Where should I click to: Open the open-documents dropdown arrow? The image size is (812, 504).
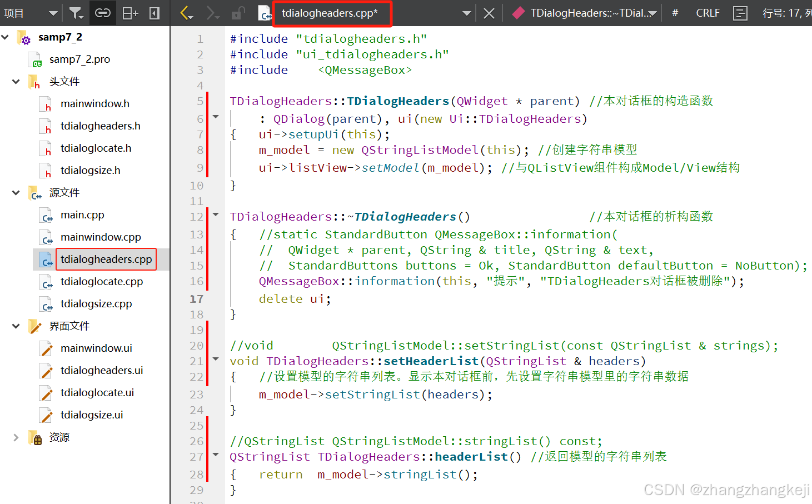coord(467,13)
